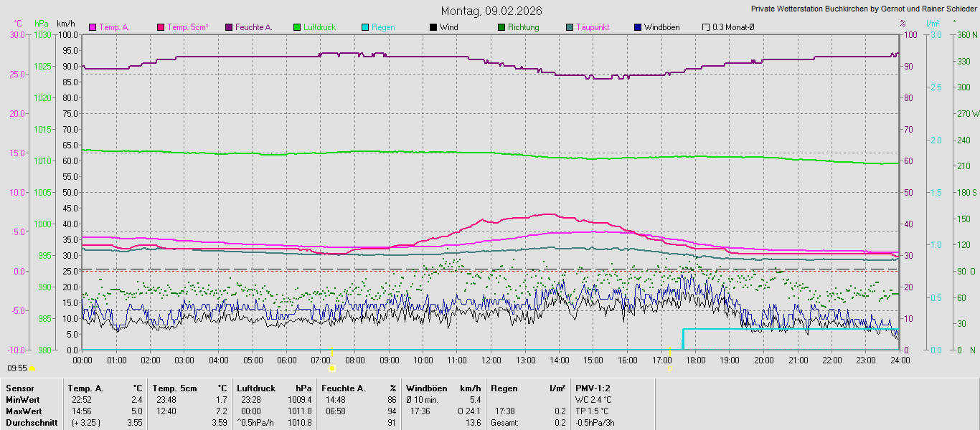Image resolution: width=980 pixels, height=430 pixels.
Task: Click the black Wind legend square
Action: pos(433,27)
